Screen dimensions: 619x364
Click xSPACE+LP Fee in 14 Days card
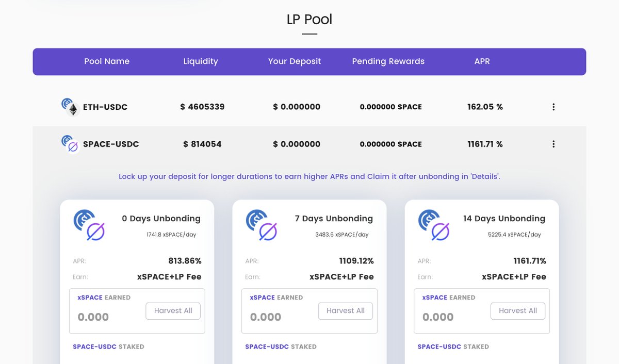(514, 277)
